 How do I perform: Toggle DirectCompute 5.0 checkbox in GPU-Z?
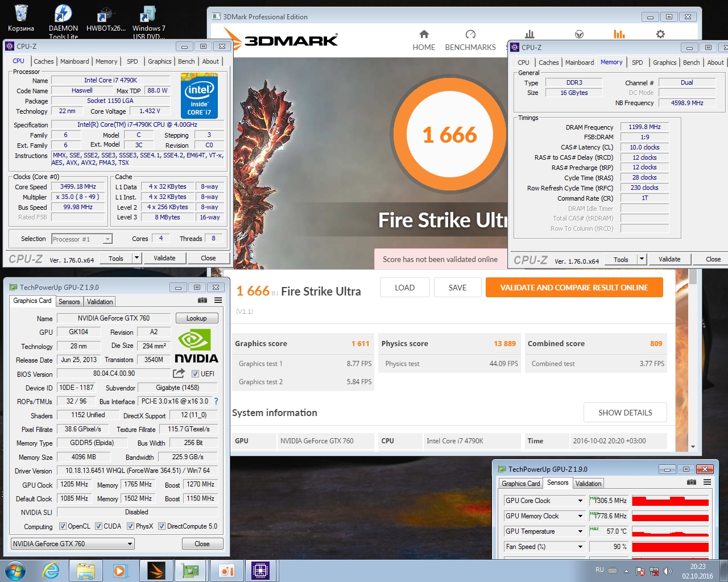click(x=162, y=526)
